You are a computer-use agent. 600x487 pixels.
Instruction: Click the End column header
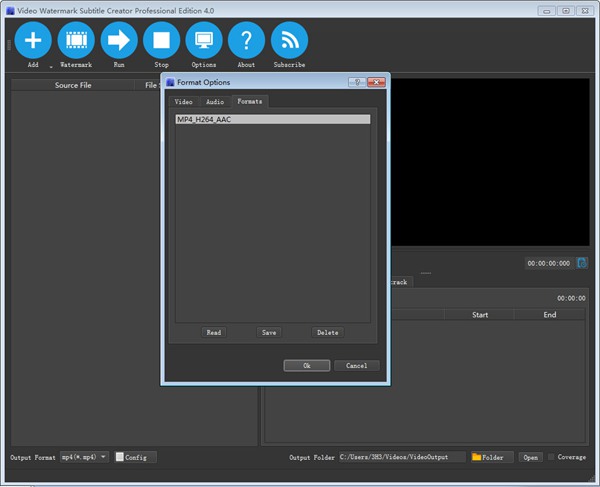click(549, 315)
